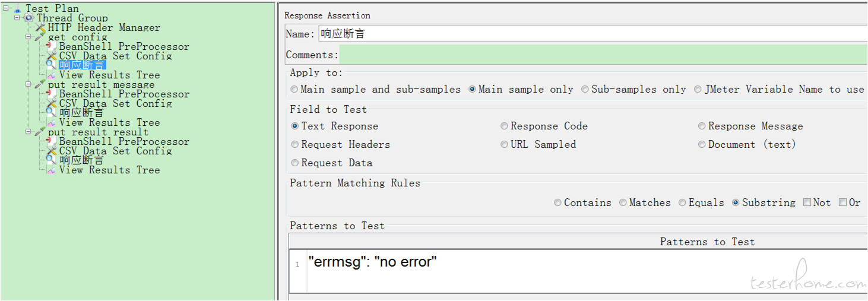Choose the Contains pattern matching rule
This screenshot has height=301, width=868.
pyautogui.click(x=557, y=202)
